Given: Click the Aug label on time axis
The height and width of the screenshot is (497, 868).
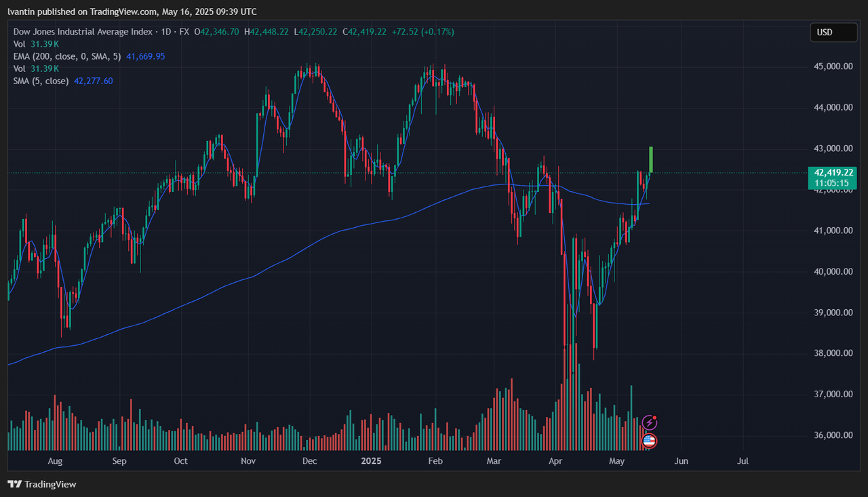Looking at the screenshot, I should click(x=56, y=461).
